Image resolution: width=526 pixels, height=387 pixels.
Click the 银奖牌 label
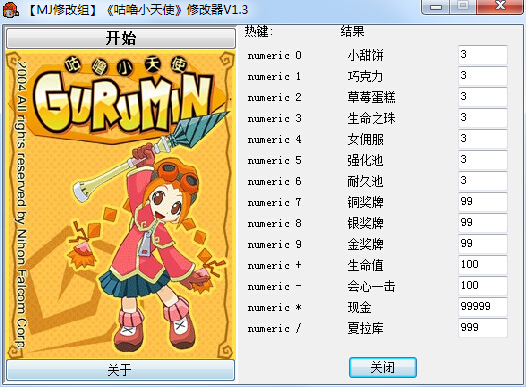(365, 223)
